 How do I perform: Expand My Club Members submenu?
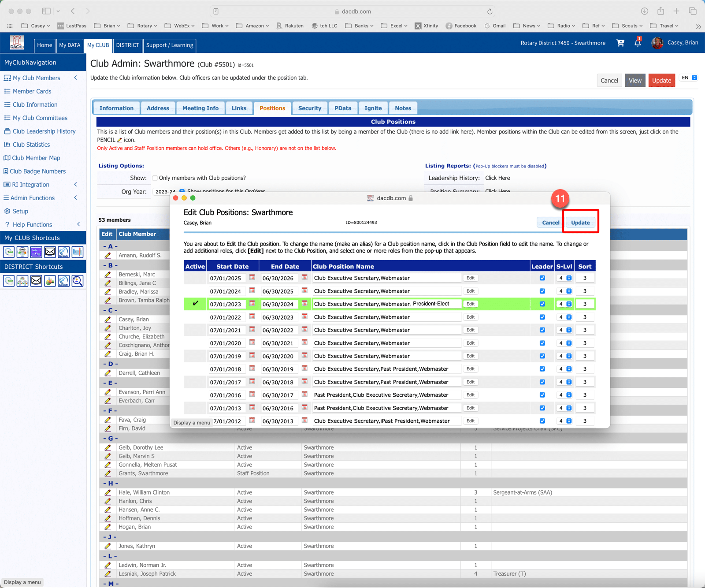click(x=76, y=78)
